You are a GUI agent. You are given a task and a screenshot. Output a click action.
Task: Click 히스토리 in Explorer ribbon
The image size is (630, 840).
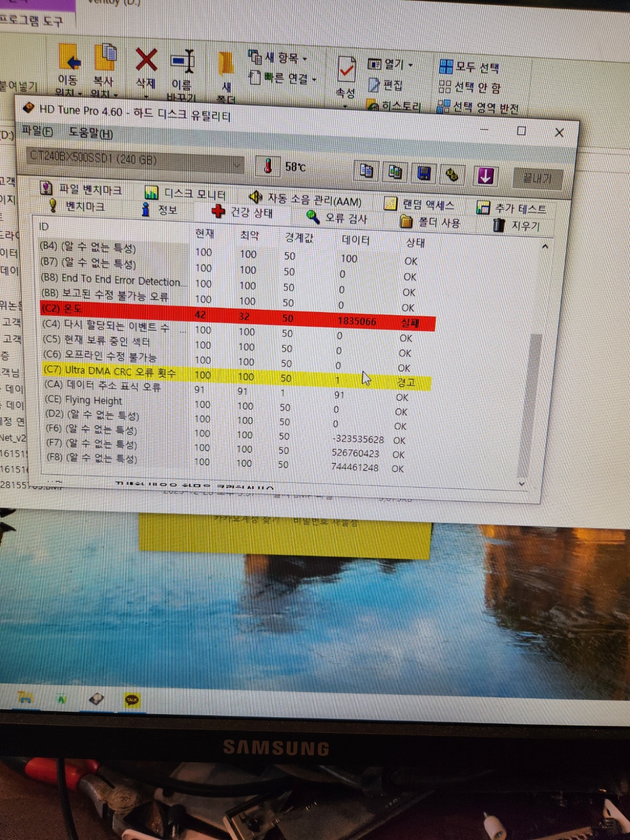click(x=394, y=106)
